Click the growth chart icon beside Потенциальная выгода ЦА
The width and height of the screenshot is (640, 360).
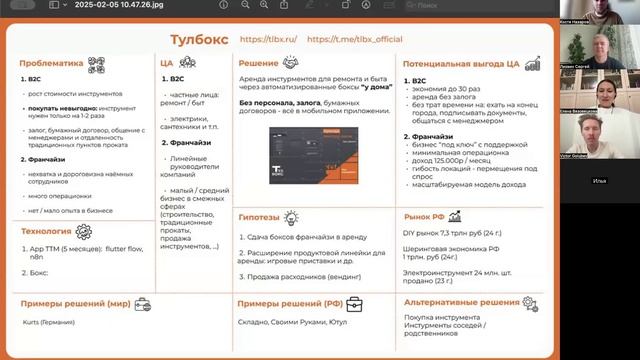click(533, 64)
